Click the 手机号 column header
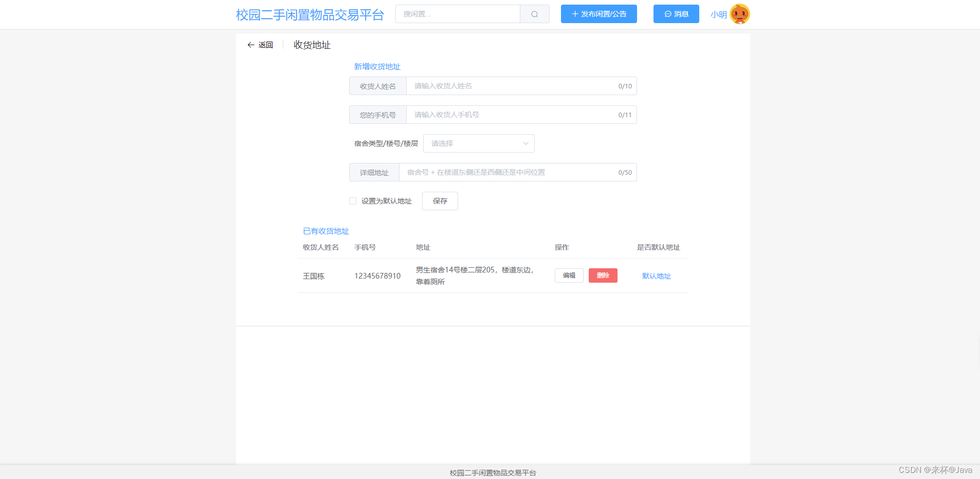Image resolution: width=980 pixels, height=479 pixels. coord(365,247)
